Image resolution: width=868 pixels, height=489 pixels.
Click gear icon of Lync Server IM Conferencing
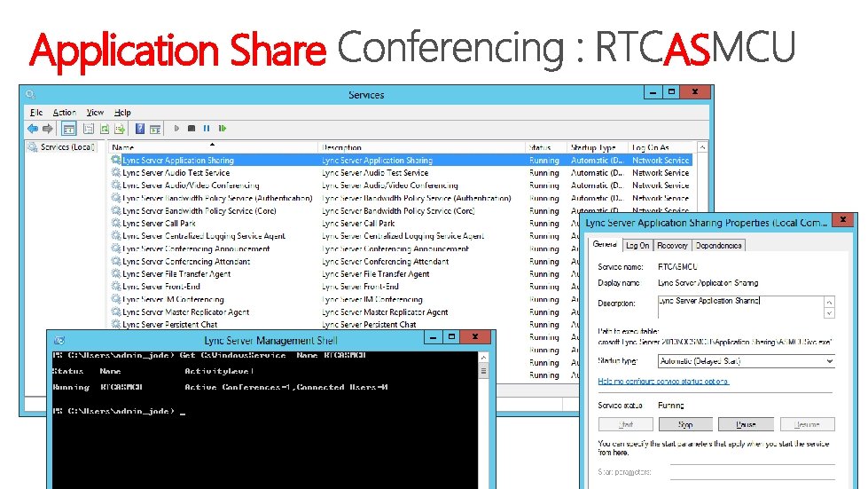[x=115, y=299]
